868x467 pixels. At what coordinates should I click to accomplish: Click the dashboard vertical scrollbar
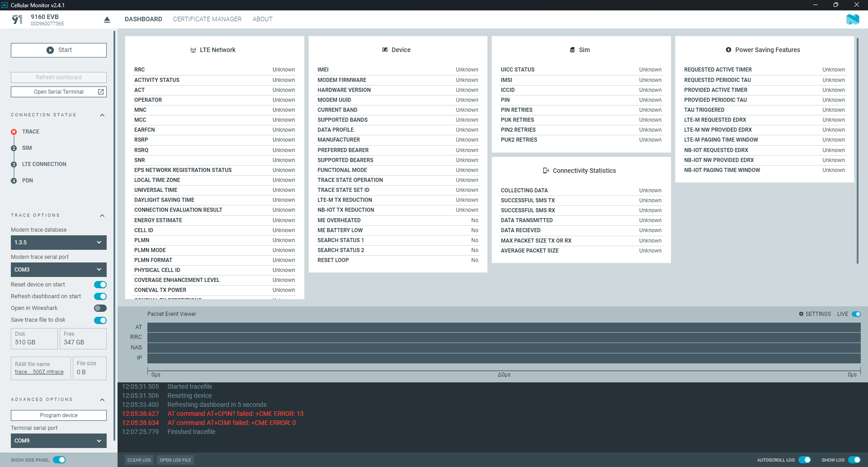[857, 151]
